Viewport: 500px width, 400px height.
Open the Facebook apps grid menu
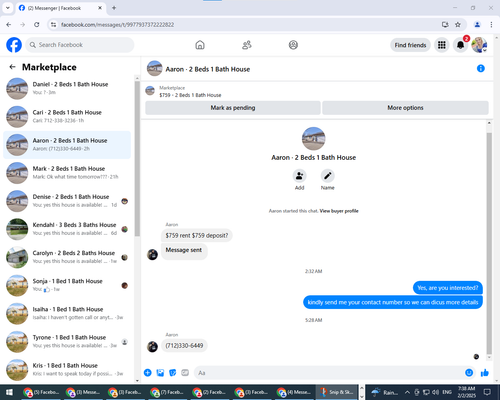point(442,45)
